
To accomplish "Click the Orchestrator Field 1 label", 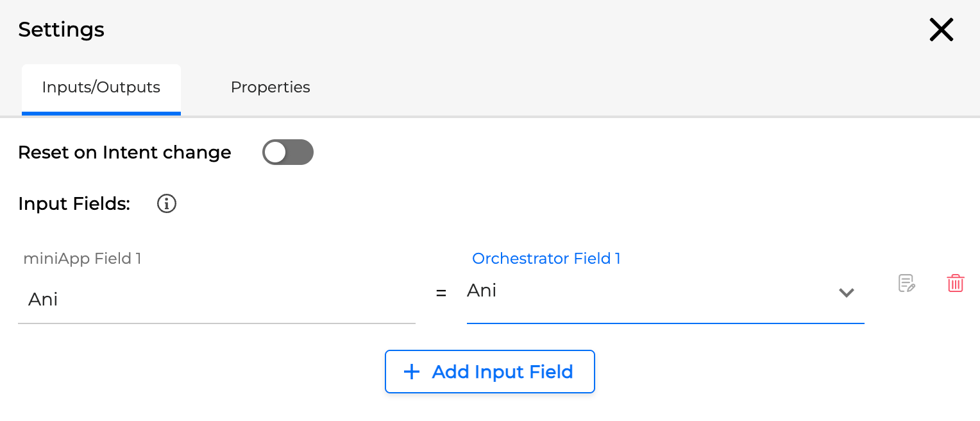I will click(x=546, y=259).
